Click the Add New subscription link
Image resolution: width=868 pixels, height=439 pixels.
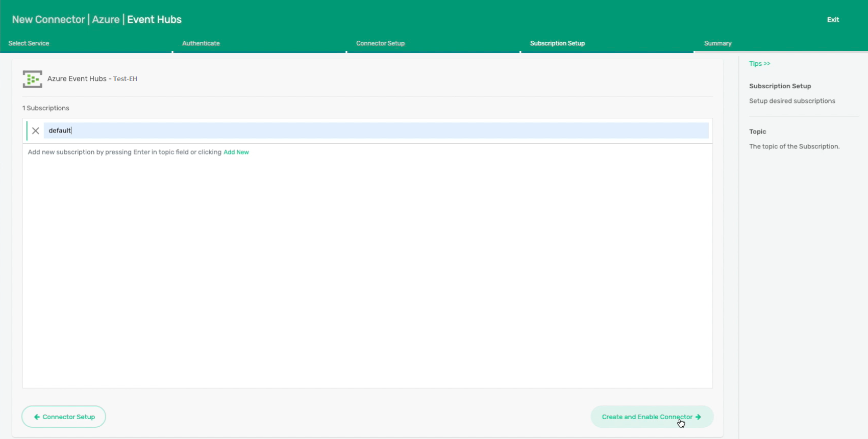pyautogui.click(x=236, y=152)
